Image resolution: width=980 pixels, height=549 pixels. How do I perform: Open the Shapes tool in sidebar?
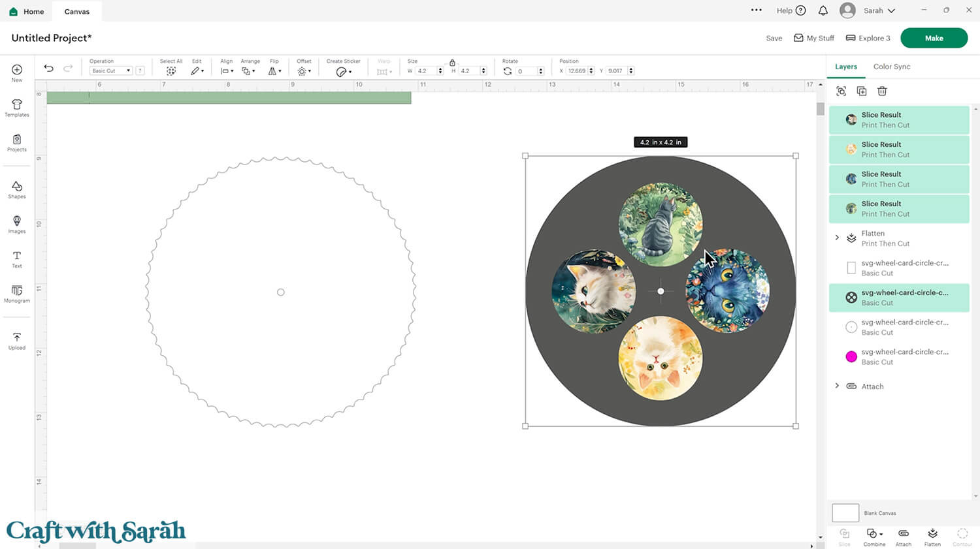(x=17, y=189)
